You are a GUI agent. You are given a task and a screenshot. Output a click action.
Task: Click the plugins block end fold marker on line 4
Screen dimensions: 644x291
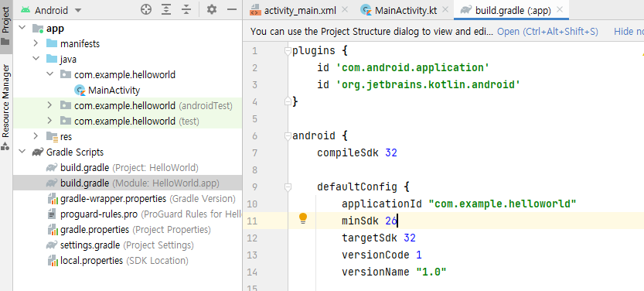(288, 101)
